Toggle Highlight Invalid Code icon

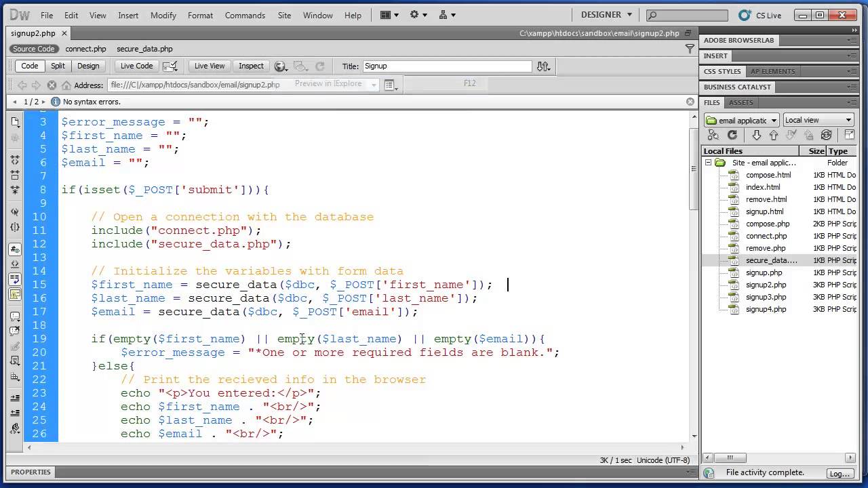15,264
